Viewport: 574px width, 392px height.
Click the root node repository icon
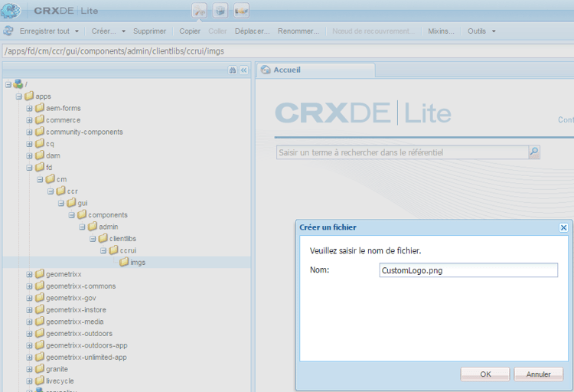point(18,84)
